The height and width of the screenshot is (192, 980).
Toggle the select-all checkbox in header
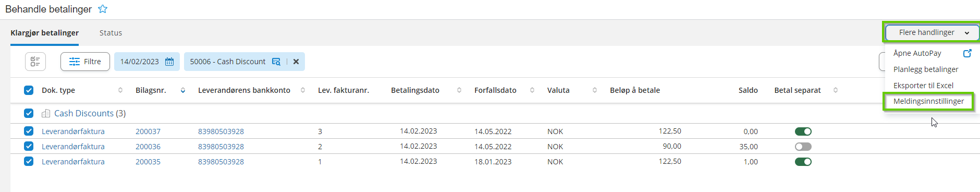29,90
